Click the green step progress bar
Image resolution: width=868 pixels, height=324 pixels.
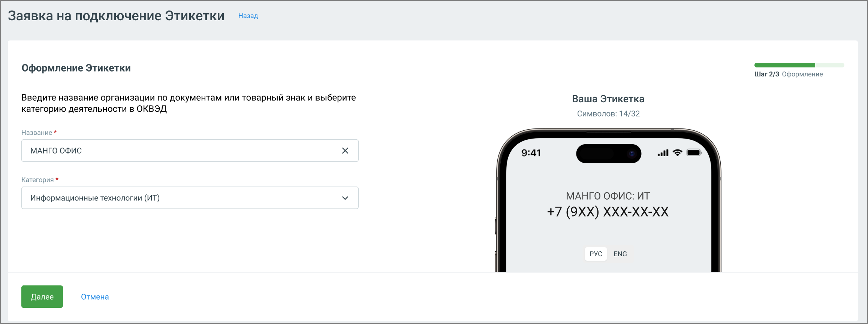point(799,65)
